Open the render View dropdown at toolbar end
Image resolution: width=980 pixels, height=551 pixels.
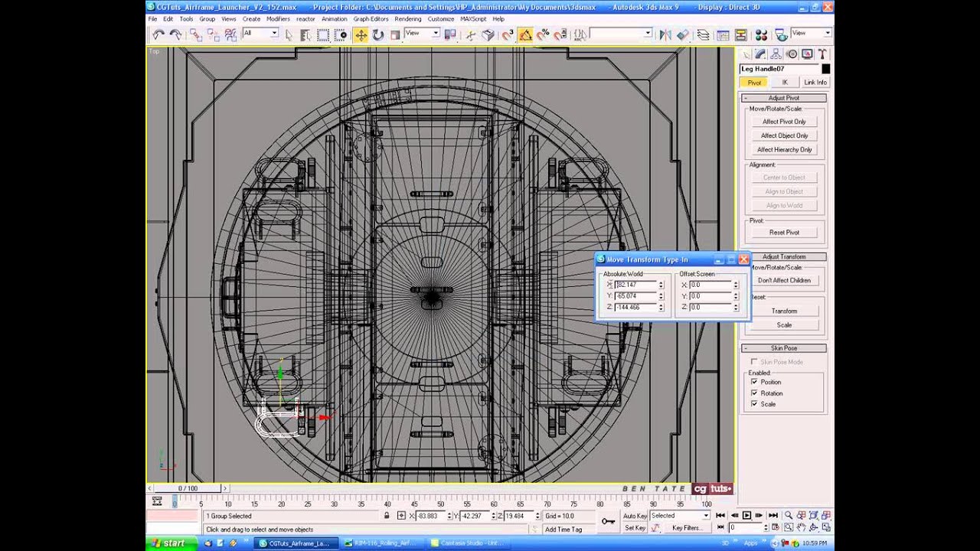pos(811,34)
